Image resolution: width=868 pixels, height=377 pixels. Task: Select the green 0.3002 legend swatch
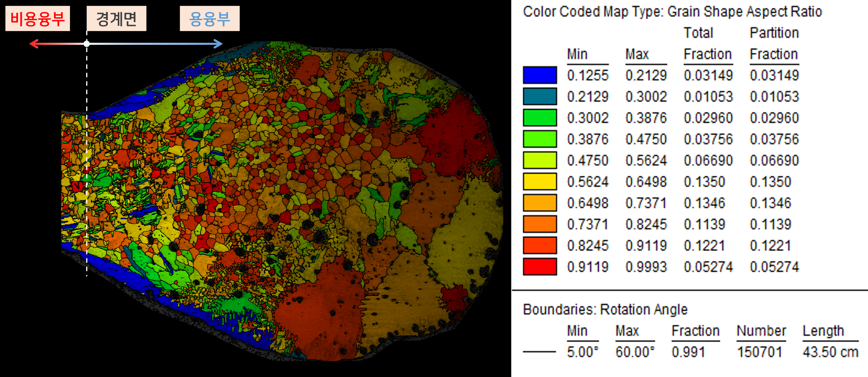click(x=539, y=118)
